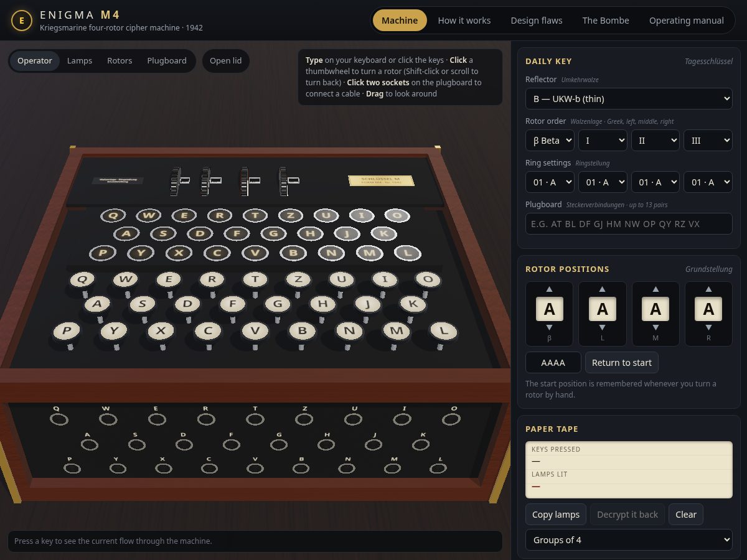Click the up arrow above the M rotor

coord(655,289)
